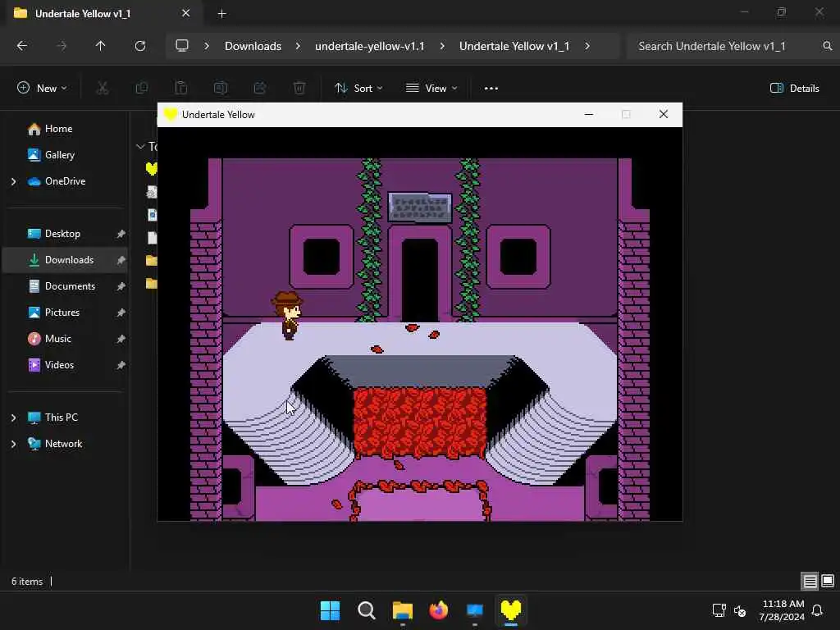Viewport: 840px width, 630px height.
Task: Open Firefox from taskbar
Action: (x=439, y=610)
